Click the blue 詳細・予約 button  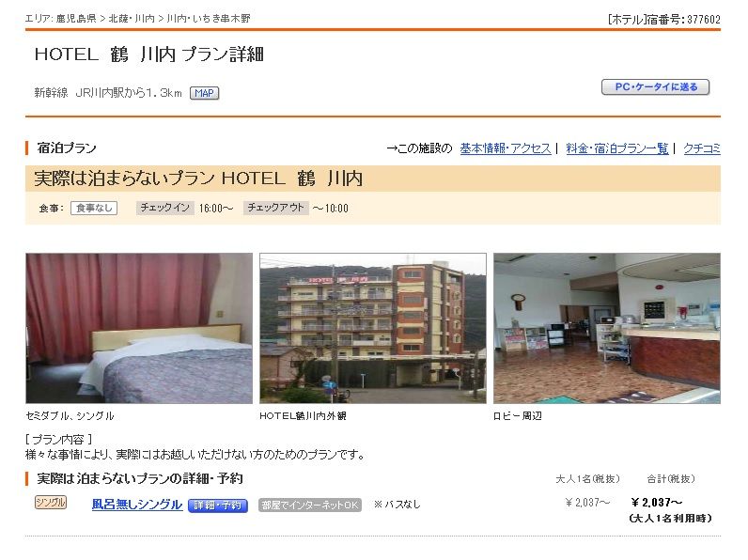coord(218,506)
